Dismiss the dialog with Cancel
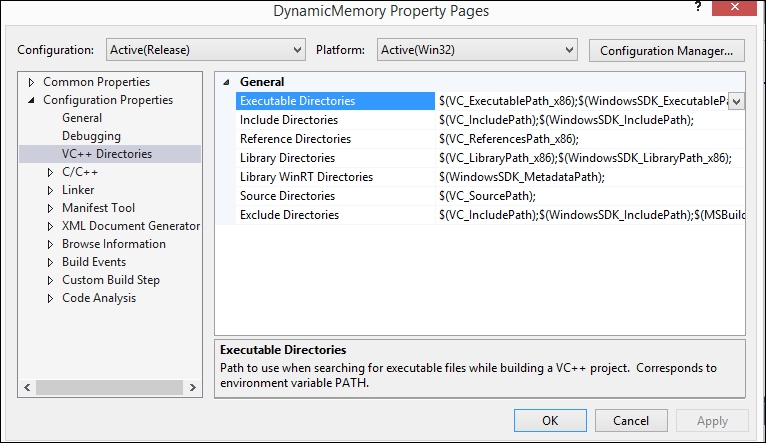 coord(631,421)
